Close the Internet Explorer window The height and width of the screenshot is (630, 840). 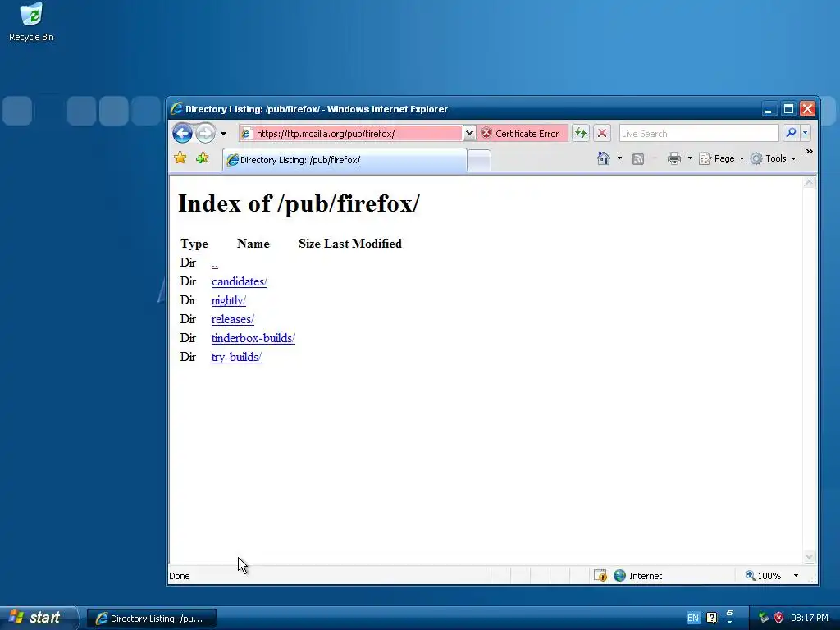pos(807,109)
